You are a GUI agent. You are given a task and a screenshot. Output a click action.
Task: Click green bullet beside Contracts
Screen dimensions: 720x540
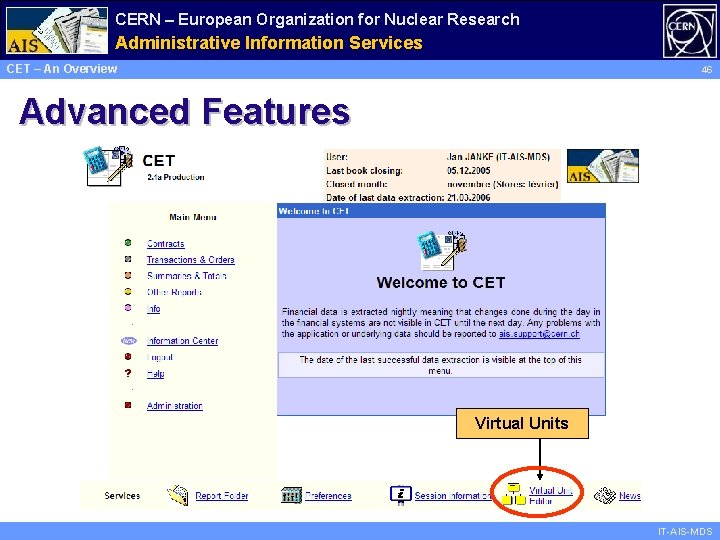[x=128, y=242]
